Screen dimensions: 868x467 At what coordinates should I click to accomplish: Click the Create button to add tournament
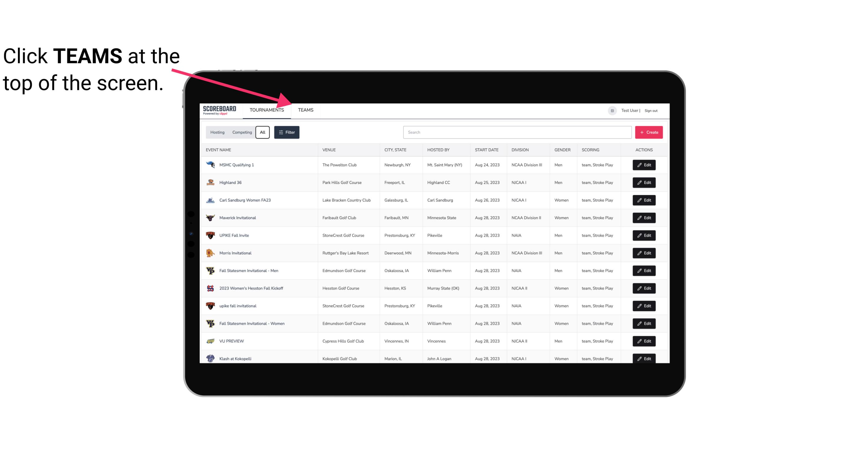(x=649, y=132)
